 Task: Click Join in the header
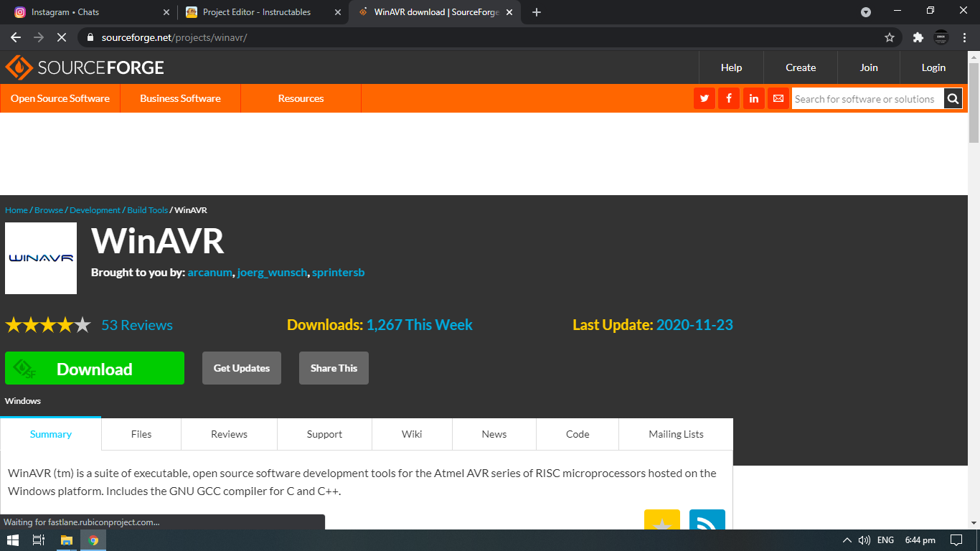(869, 67)
